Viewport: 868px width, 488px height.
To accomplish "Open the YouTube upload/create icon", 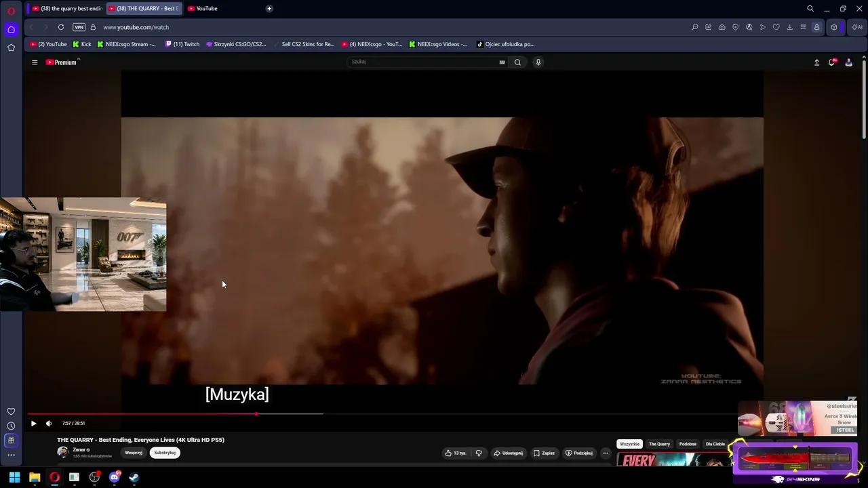I will 816,62.
